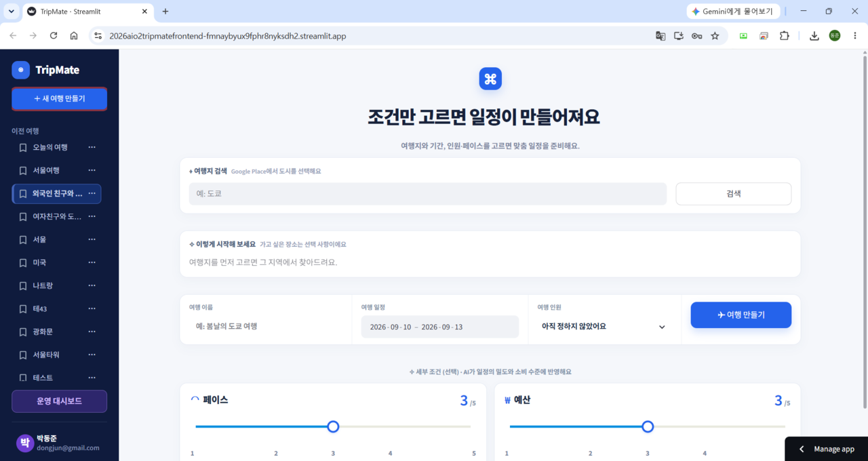The width and height of the screenshot is (868, 461).
Task: Click the Manage app button
Action: point(826,449)
